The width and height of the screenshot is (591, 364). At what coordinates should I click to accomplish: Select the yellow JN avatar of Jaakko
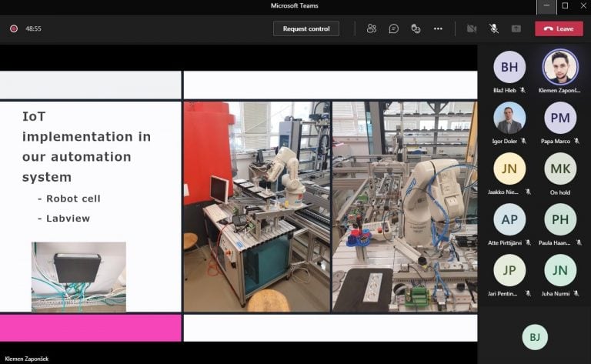509,169
